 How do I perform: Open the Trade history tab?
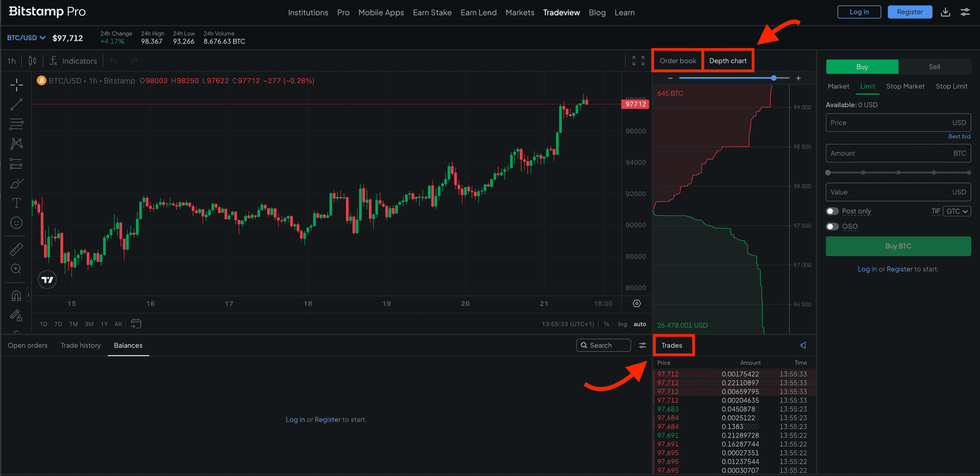tap(80, 345)
